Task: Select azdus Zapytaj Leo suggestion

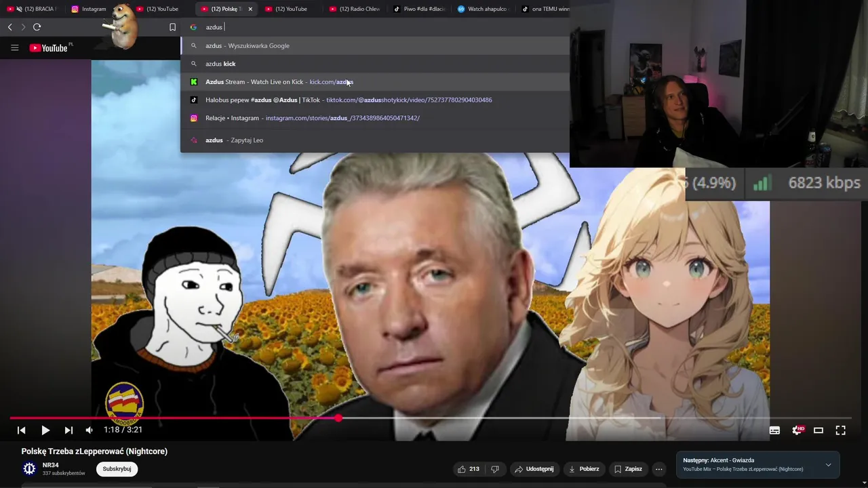Action: 375,140
